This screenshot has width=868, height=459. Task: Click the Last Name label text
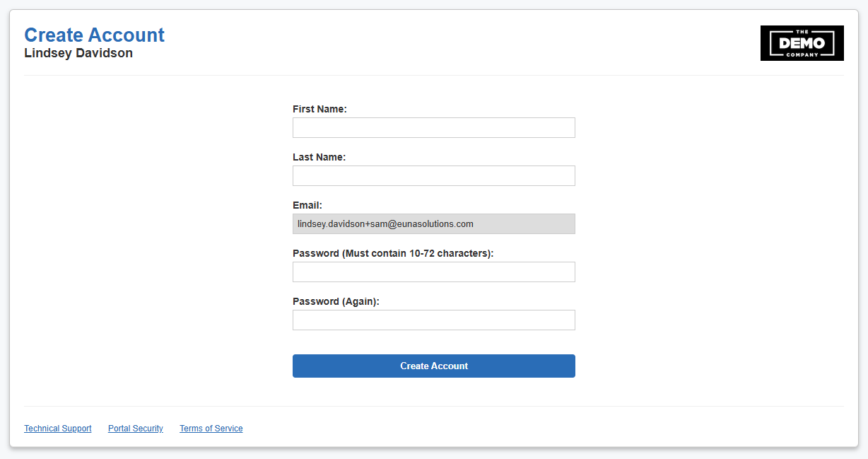(319, 157)
